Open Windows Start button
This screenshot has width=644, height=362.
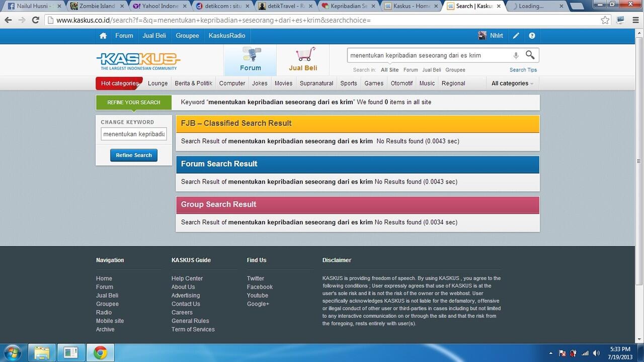coord(13,353)
